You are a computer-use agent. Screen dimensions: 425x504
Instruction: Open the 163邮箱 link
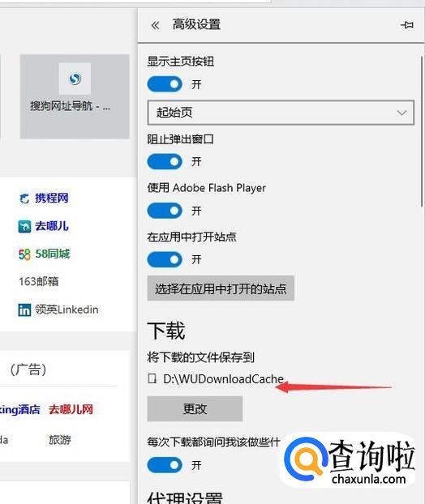tap(39, 281)
